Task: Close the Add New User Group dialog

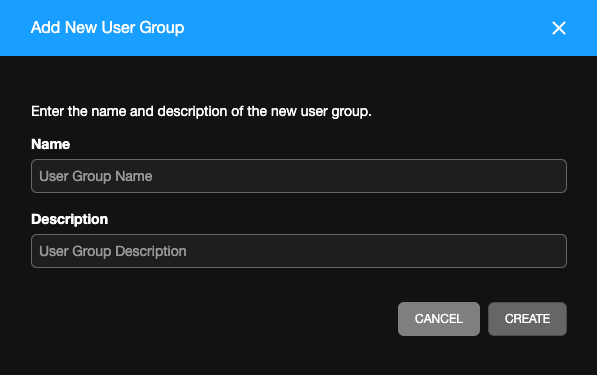Action: coord(559,28)
